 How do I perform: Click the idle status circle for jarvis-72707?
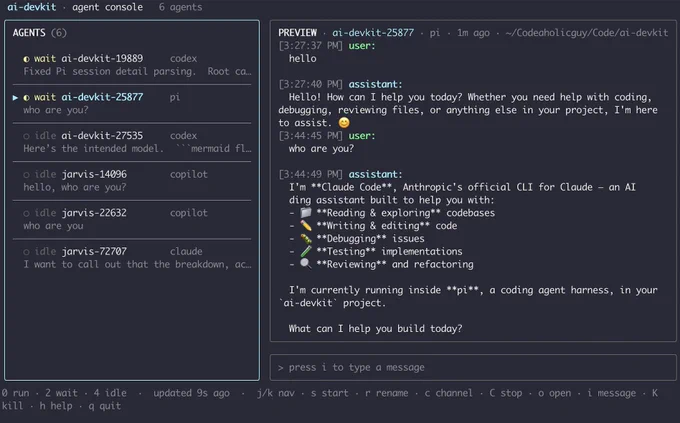click(x=26, y=252)
